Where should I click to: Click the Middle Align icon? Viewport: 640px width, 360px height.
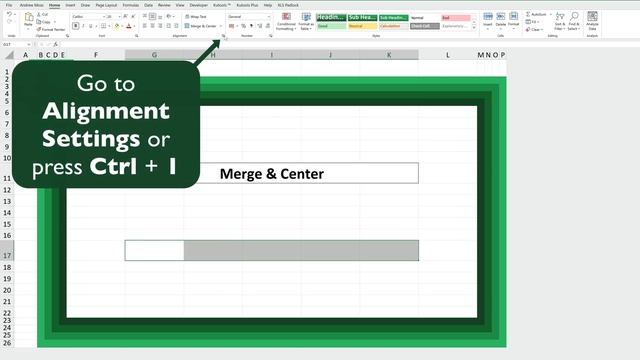152,16
